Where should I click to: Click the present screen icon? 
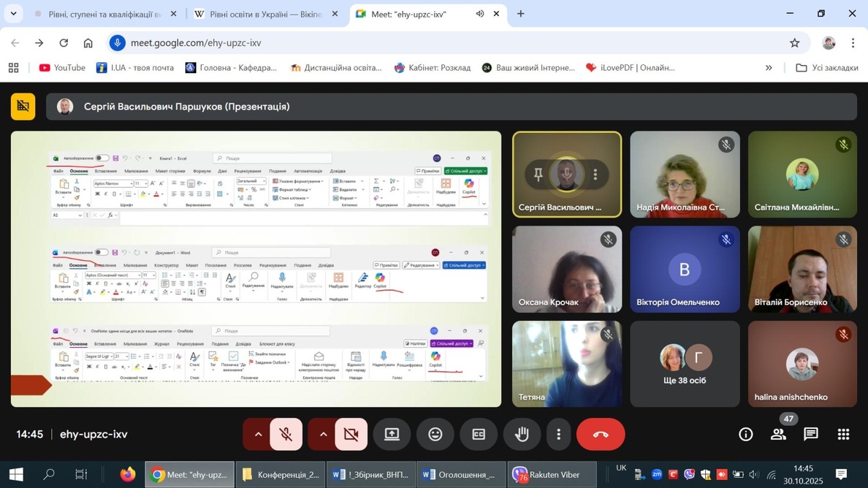click(391, 435)
